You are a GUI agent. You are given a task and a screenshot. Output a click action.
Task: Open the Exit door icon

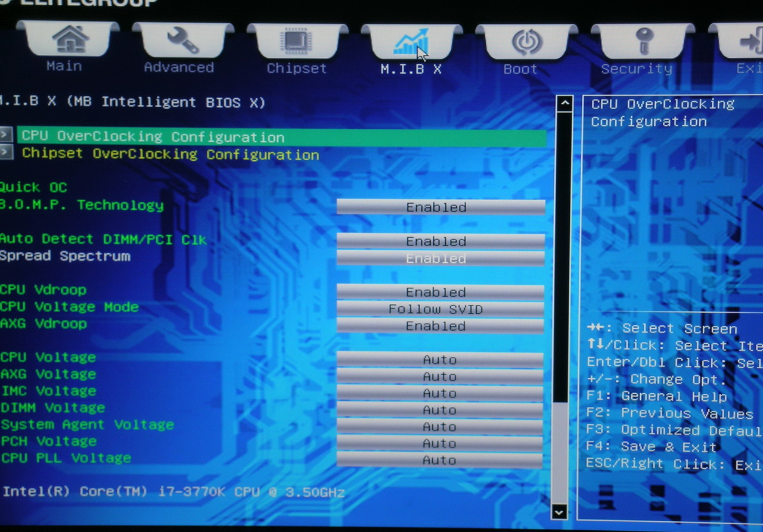750,42
